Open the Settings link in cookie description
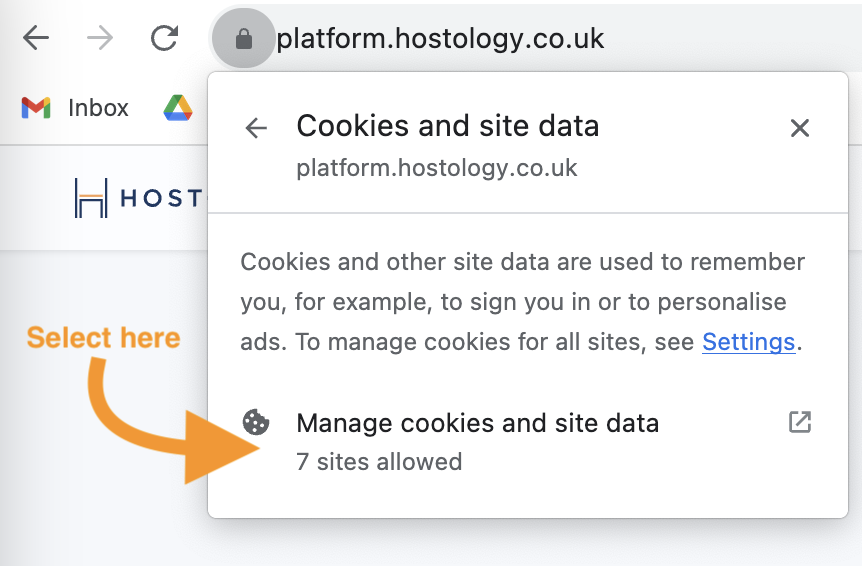The image size is (862, 566). coord(748,342)
